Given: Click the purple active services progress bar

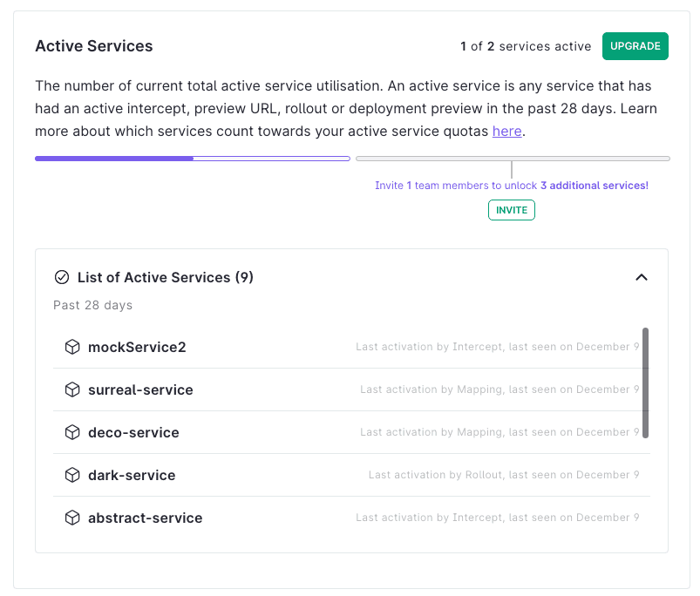Looking at the screenshot, I should 193,159.
